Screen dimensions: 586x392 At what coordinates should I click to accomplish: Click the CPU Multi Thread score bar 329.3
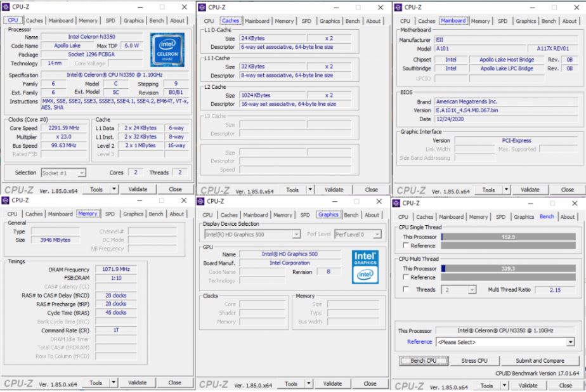tap(508, 268)
